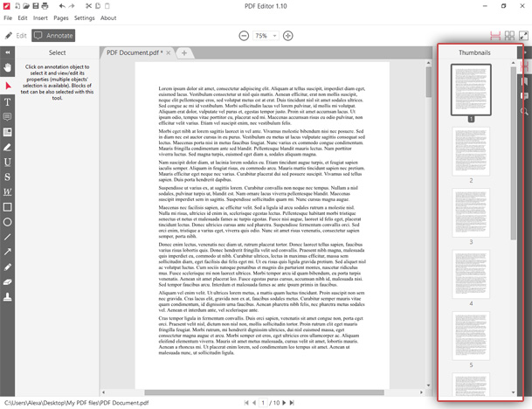This screenshot has width=532, height=409.
Task: Open the About menu
Action: pyautogui.click(x=108, y=18)
